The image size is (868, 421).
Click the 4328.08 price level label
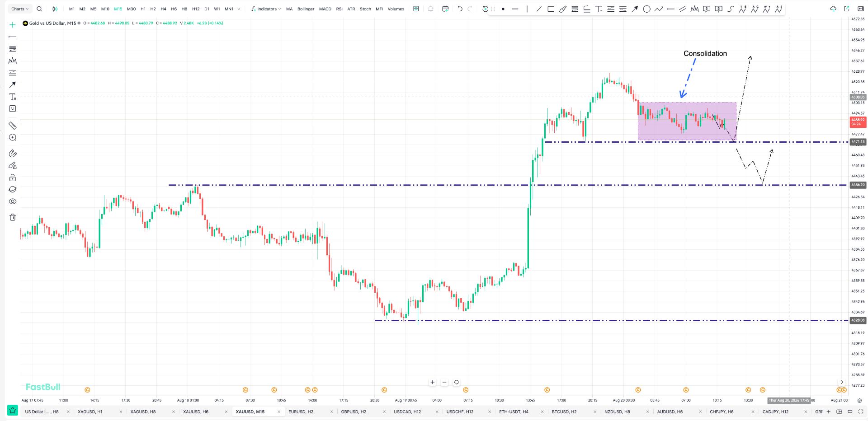858,320
